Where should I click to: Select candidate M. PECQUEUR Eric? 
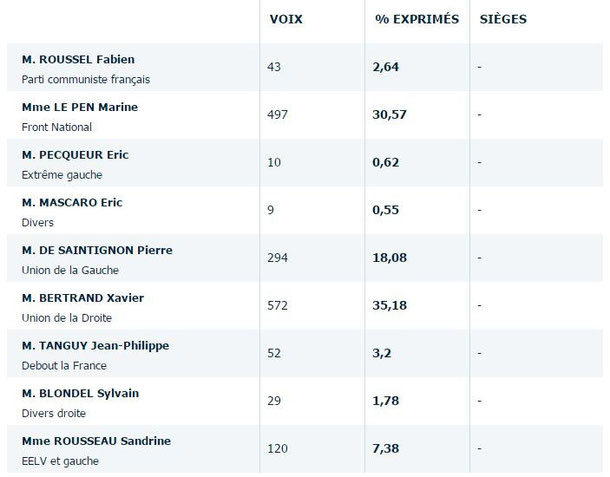coord(75,155)
